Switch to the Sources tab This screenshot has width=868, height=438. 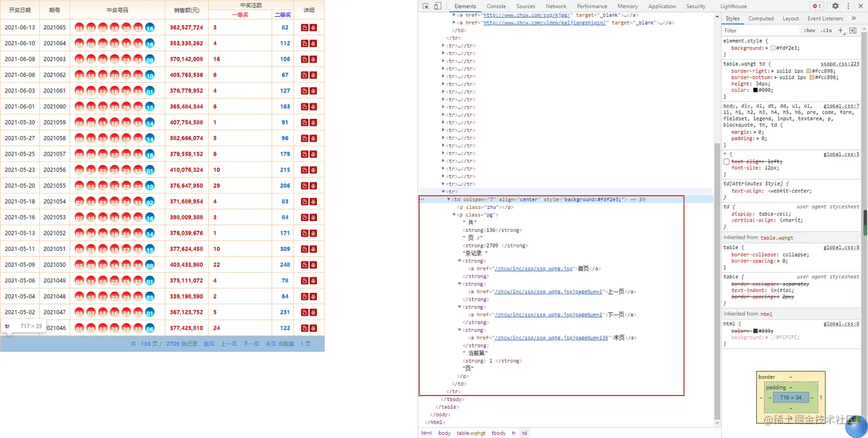click(525, 6)
